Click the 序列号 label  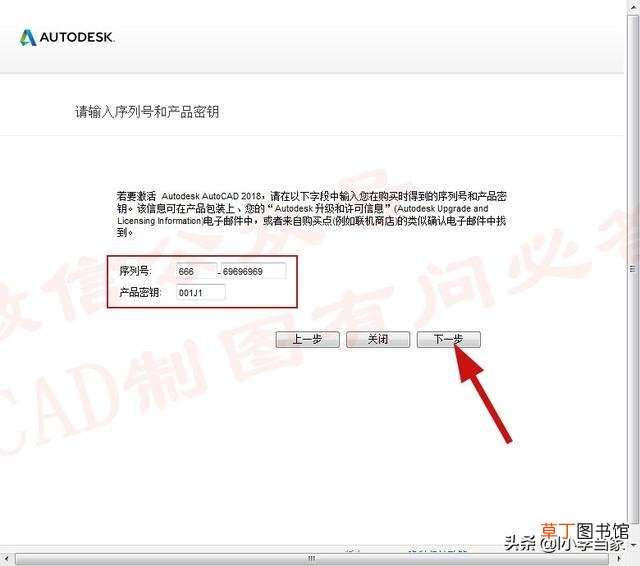click(x=135, y=271)
